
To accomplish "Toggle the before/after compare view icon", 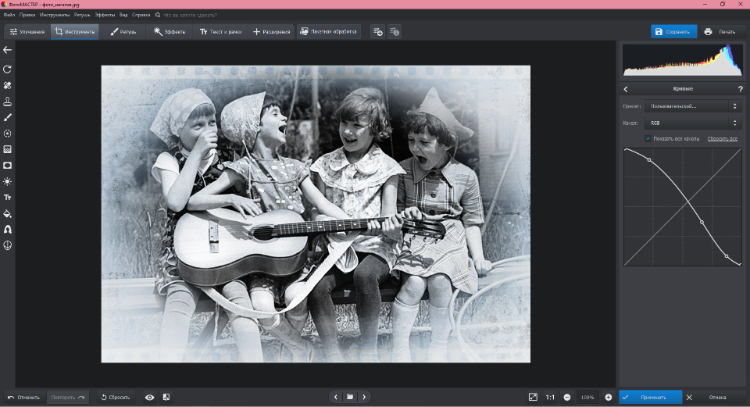I will [x=166, y=397].
